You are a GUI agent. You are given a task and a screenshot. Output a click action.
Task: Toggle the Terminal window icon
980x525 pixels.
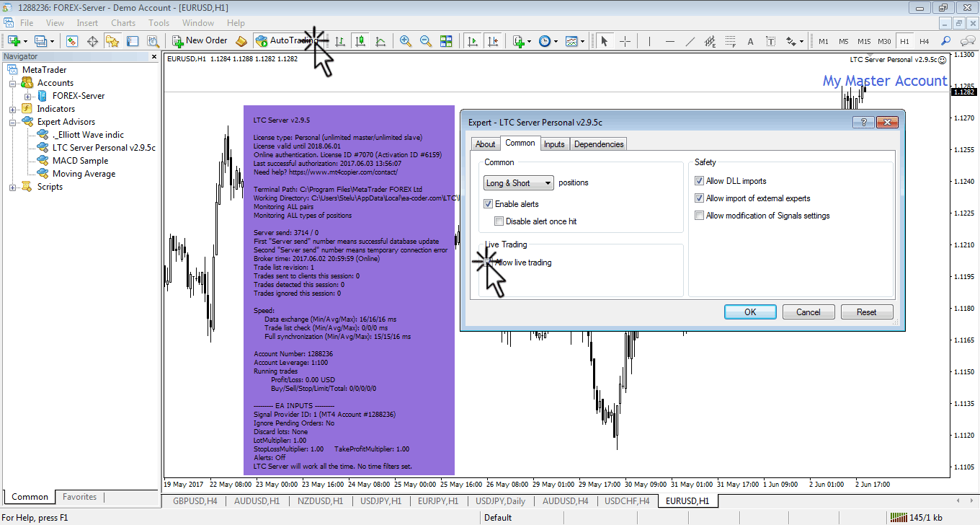coord(133,41)
